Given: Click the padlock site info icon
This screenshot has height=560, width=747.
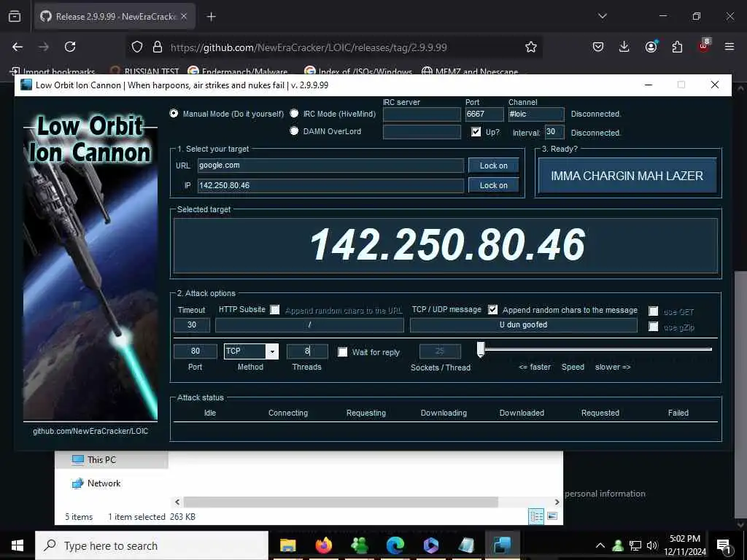Looking at the screenshot, I should tap(158, 47).
